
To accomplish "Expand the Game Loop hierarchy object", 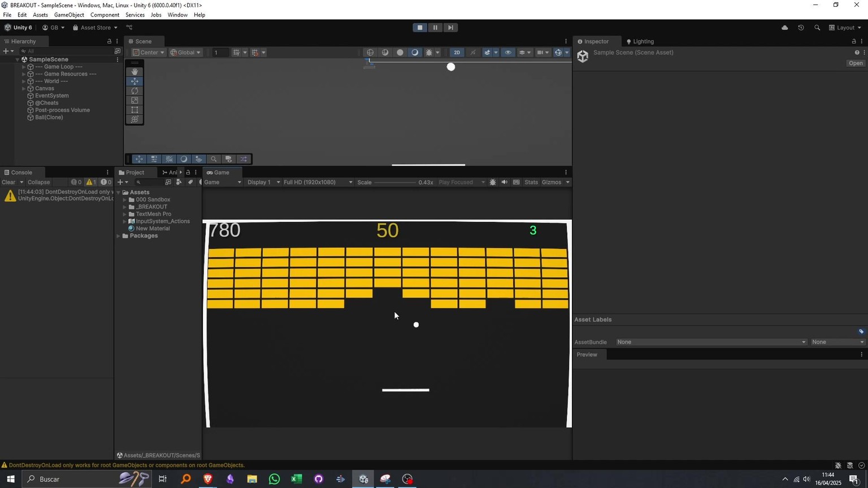I will coord(24,67).
